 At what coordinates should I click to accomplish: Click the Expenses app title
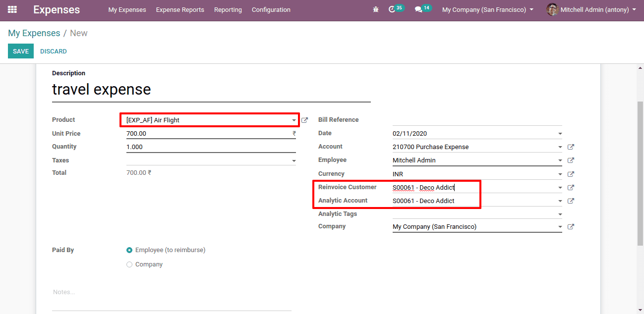coord(57,10)
